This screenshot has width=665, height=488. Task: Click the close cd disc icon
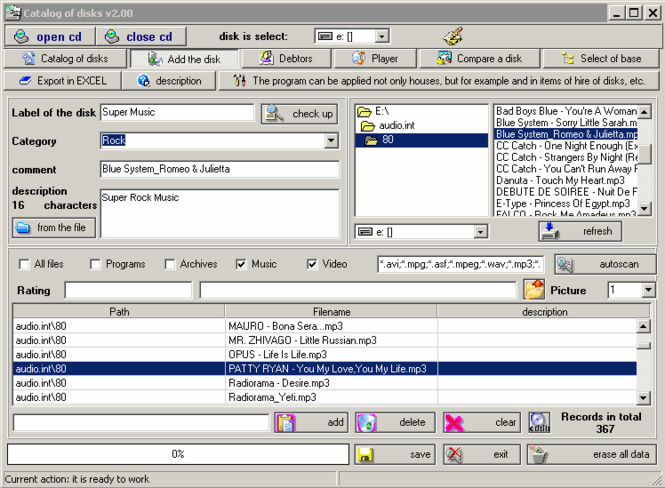click(112, 37)
